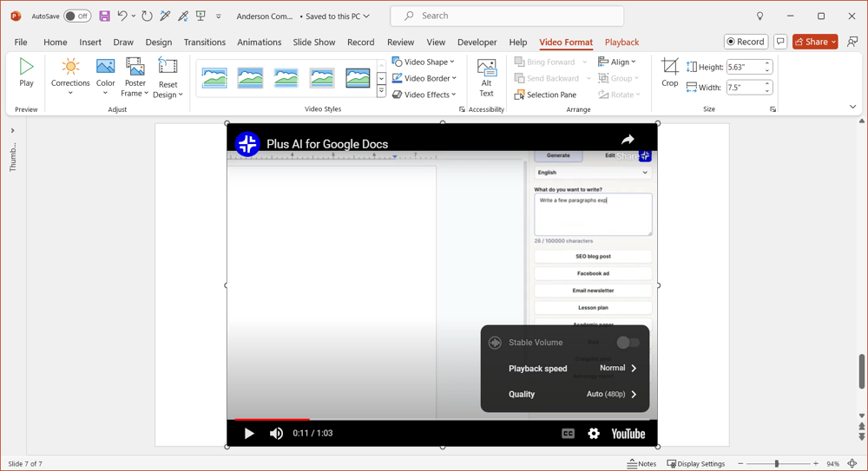Expand the thumbnails pane arrow
The width and height of the screenshot is (868, 471).
click(13, 131)
